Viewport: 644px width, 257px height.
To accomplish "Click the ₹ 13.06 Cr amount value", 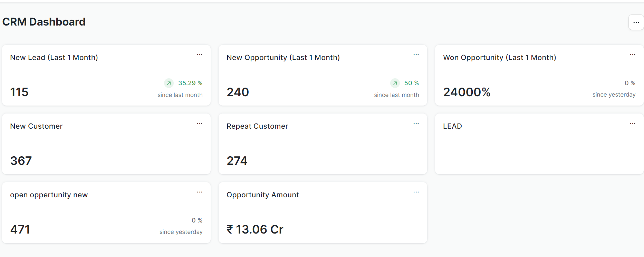I will [255, 229].
